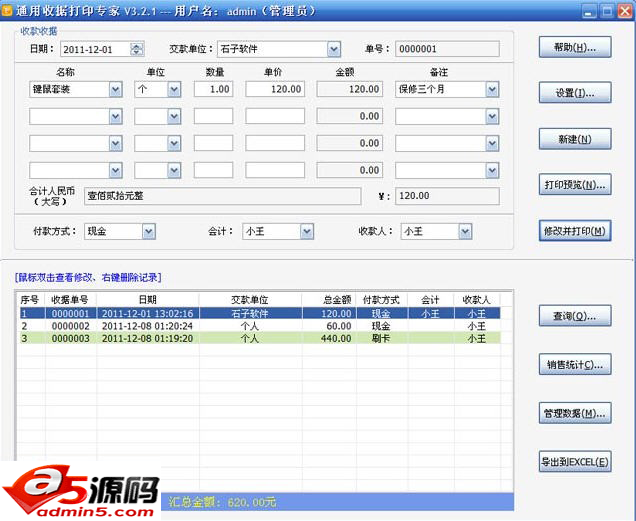The height and width of the screenshot is (521, 636).
Task: Click date cell 2011-12-08 01:20:24
Action: coord(147,326)
